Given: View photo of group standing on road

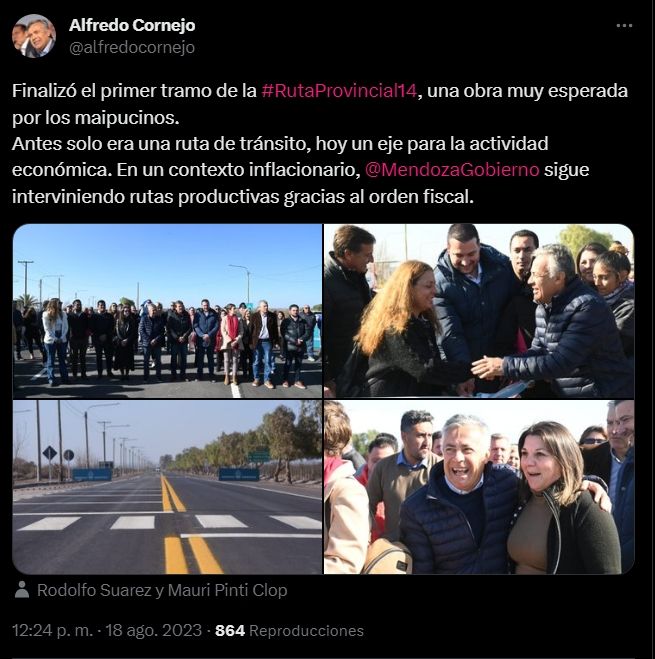Looking at the screenshot, I should (x=167, y=311).
